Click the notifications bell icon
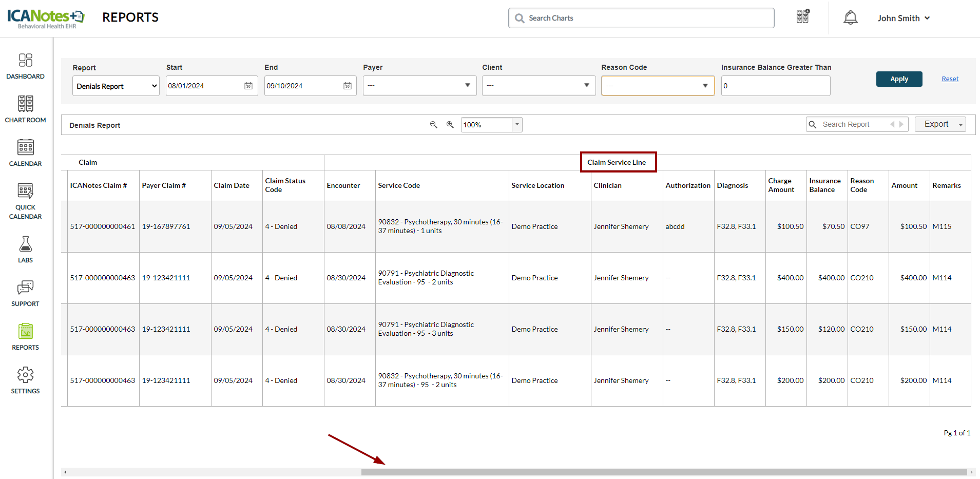The height and width of the screenshot is (479, 980). pos(850,18)
